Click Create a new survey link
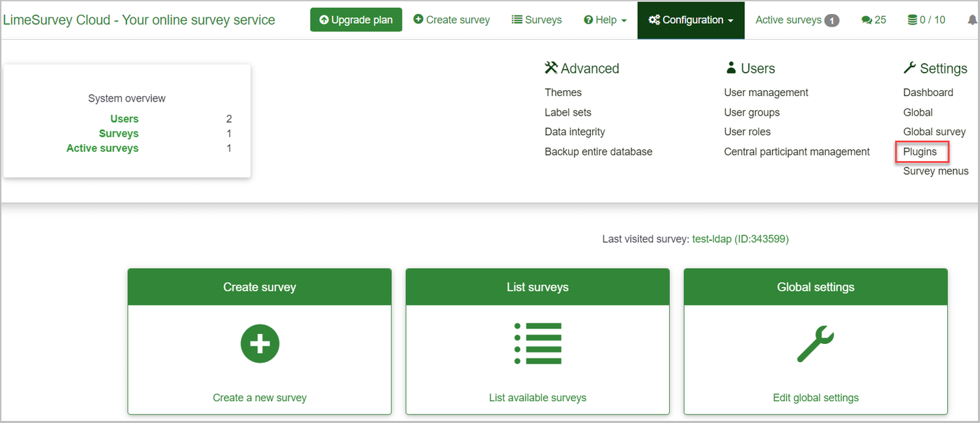 [x=260, y=398]
